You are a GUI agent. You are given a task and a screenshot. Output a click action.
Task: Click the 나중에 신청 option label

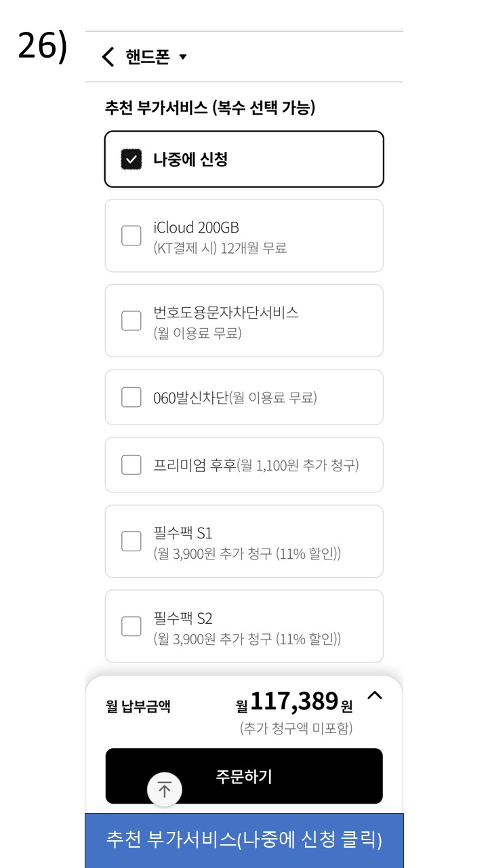click(190, 159)
